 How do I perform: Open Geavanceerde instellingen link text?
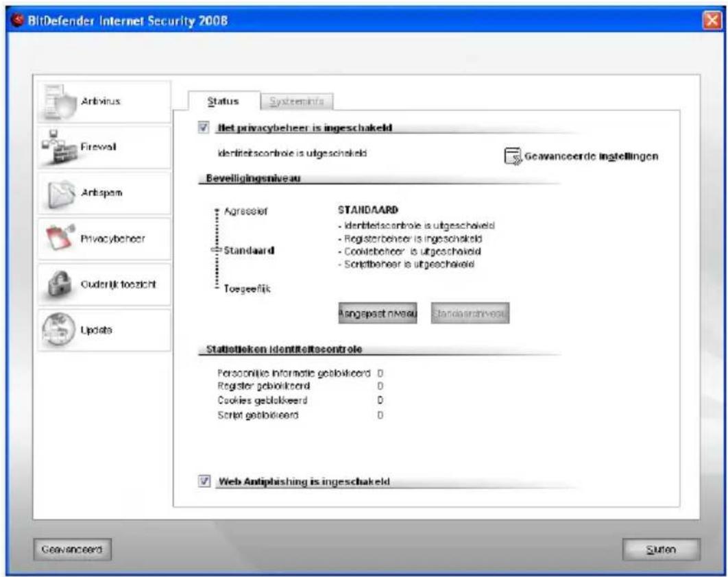tap(591, 156)
